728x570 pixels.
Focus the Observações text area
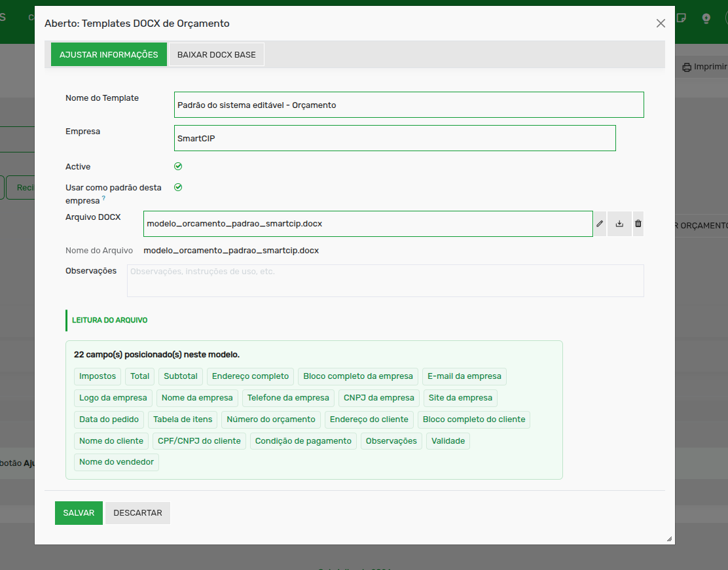[386, 281]
